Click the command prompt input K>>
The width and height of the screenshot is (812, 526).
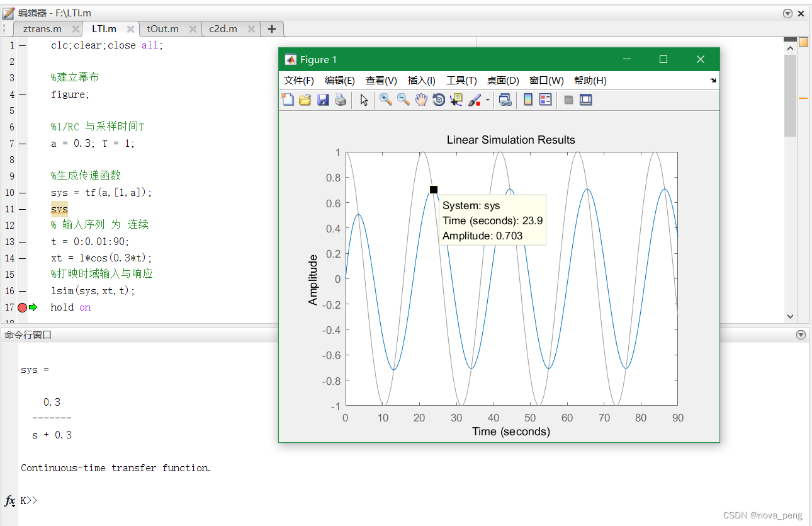point(29,501)
